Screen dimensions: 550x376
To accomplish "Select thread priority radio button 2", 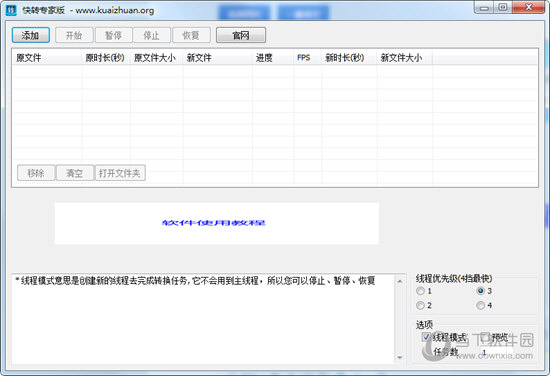I will tap(420, 305).
